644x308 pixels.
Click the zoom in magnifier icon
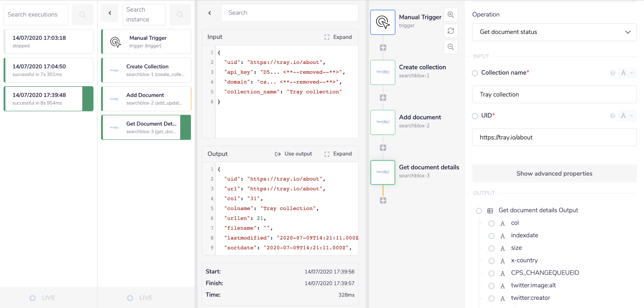[450, 15]
